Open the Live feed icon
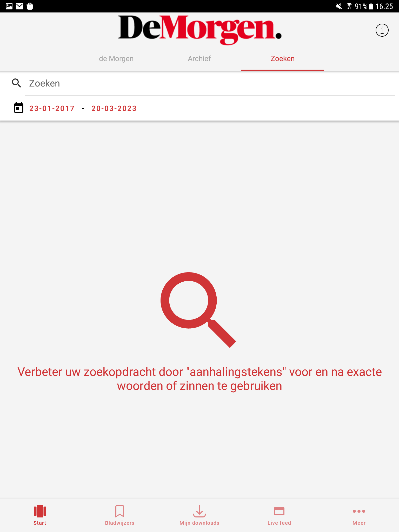 point(279,515)
